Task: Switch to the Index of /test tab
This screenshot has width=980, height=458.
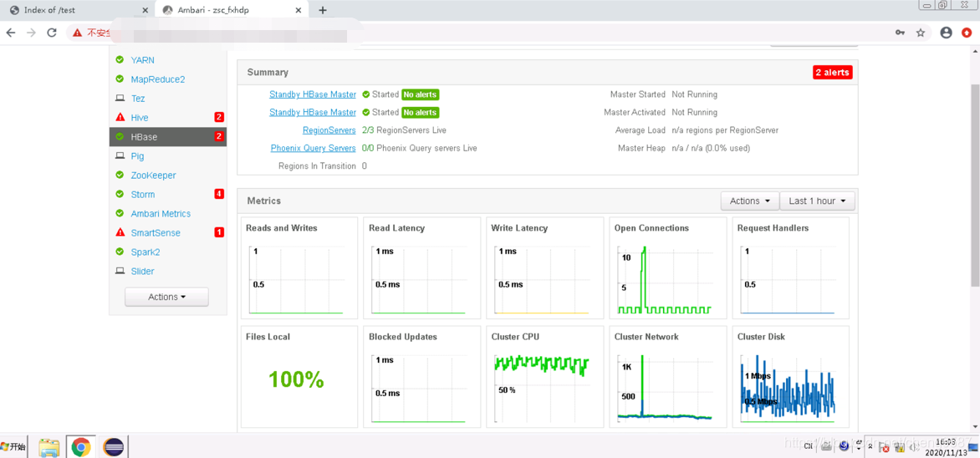Action: [x=78, y=11]
